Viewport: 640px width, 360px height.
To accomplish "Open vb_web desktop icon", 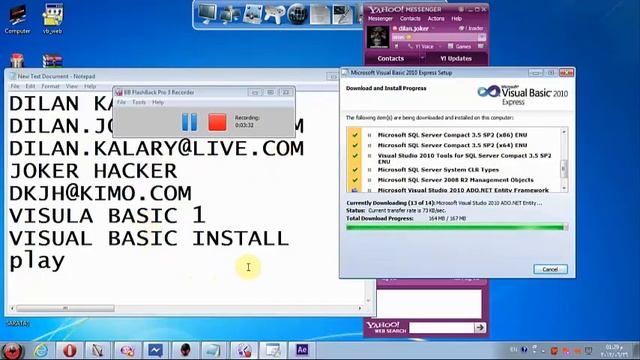I will (52, 18).
